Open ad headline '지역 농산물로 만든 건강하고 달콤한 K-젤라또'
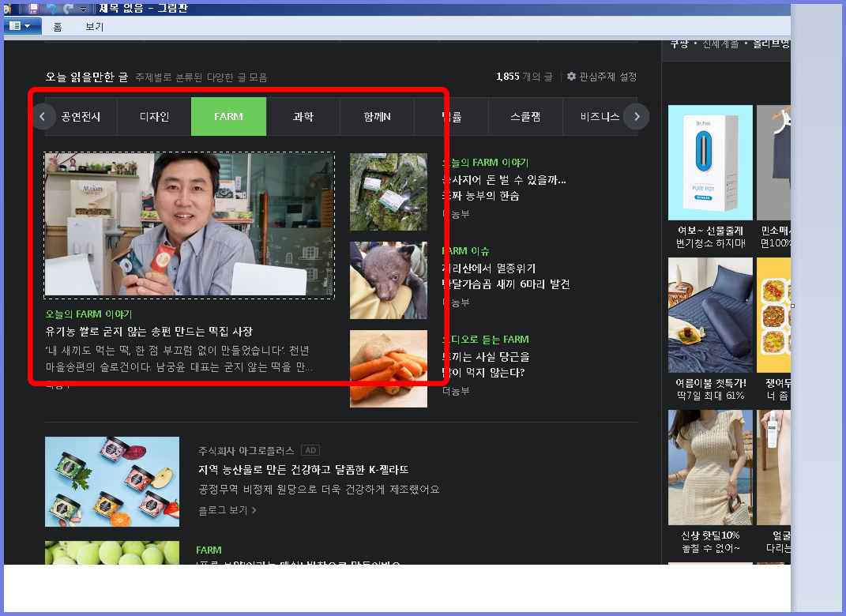 pyautogui.click(x=303, y=470)
